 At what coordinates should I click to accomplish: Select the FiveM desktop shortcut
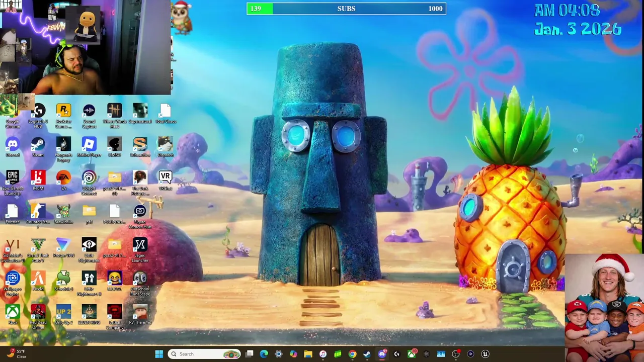click(38, 282)
